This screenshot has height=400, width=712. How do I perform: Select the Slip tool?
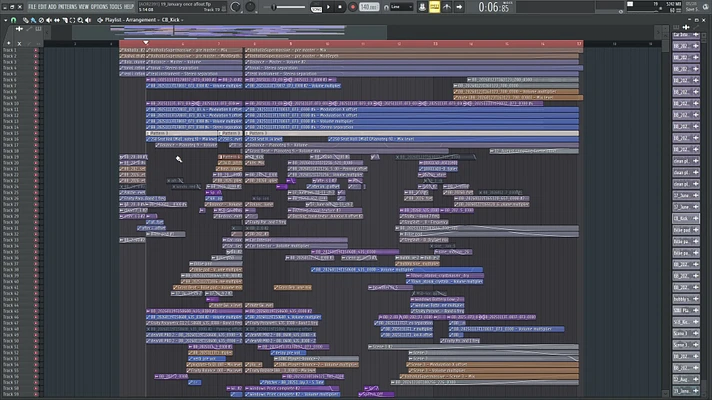click(x=56, y=20)
